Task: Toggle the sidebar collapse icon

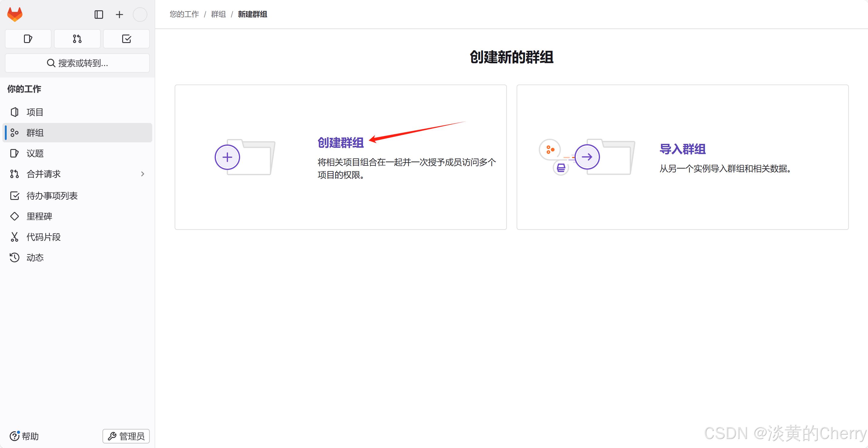Action: point(99,15)
